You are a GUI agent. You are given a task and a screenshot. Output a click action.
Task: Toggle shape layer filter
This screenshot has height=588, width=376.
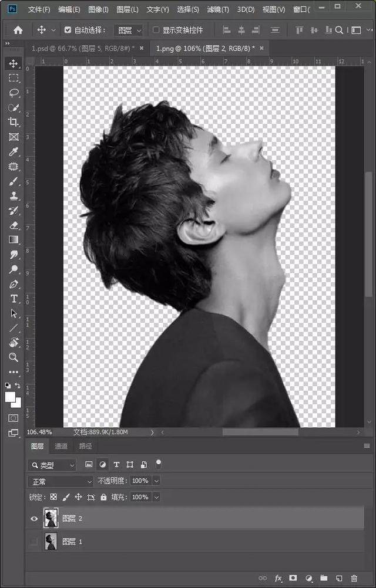(130, 465)
